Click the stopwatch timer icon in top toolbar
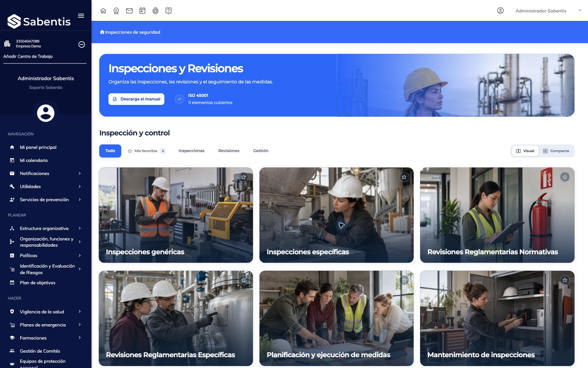 tap(155, 11)
